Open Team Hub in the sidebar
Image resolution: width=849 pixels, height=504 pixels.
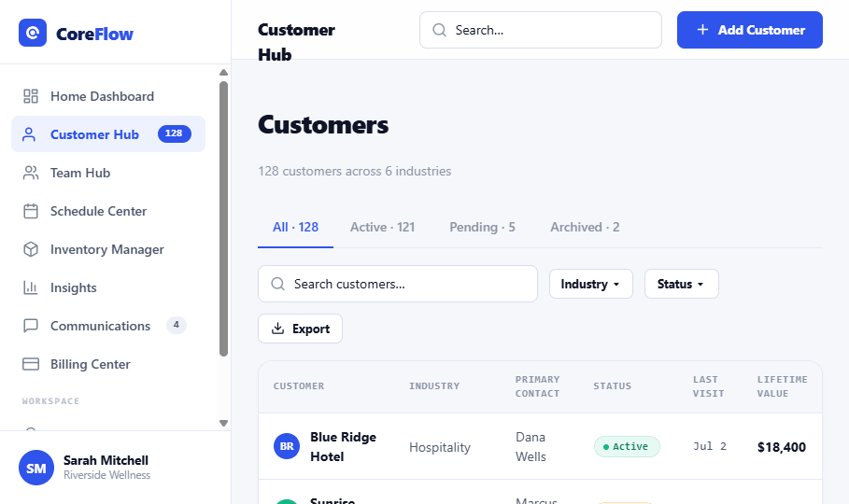108,173
